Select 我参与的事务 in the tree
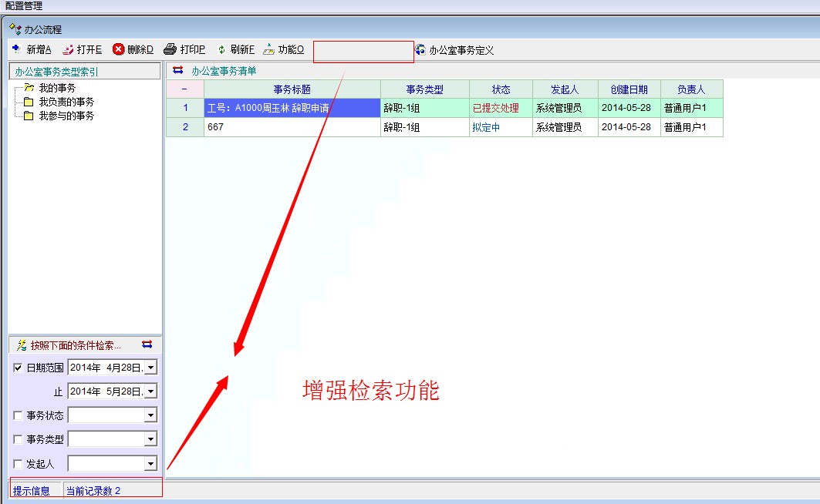This screenshot has height=504, width=820. [66, 116]
